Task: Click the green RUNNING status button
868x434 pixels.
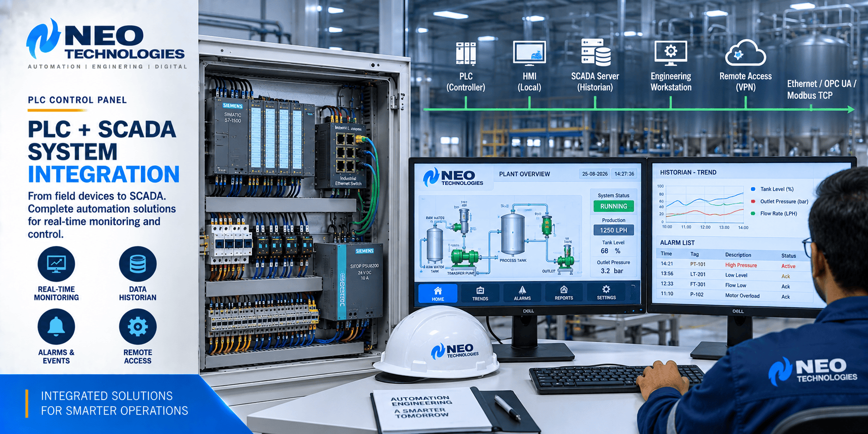Action: [614, 206]
